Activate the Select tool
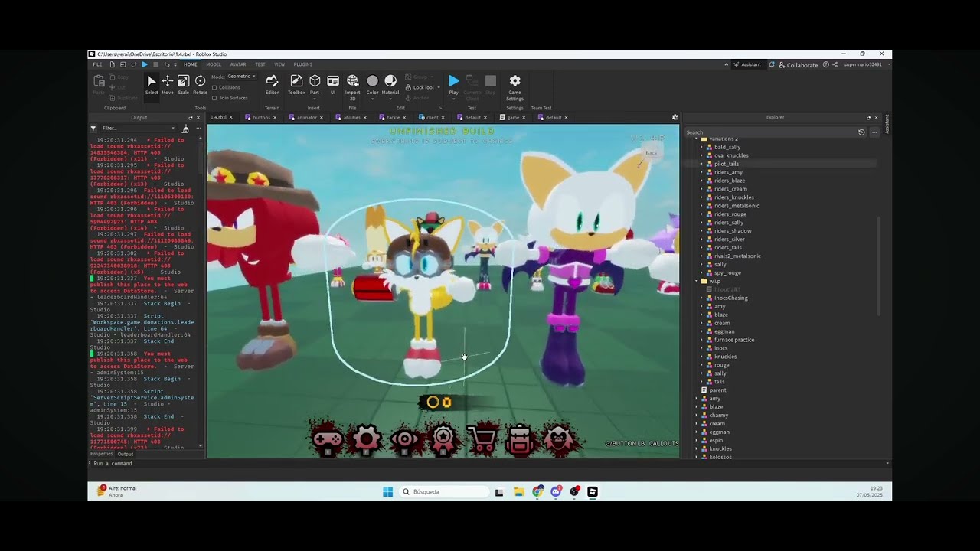Screen dimensions: 980x551 [152, 84]
